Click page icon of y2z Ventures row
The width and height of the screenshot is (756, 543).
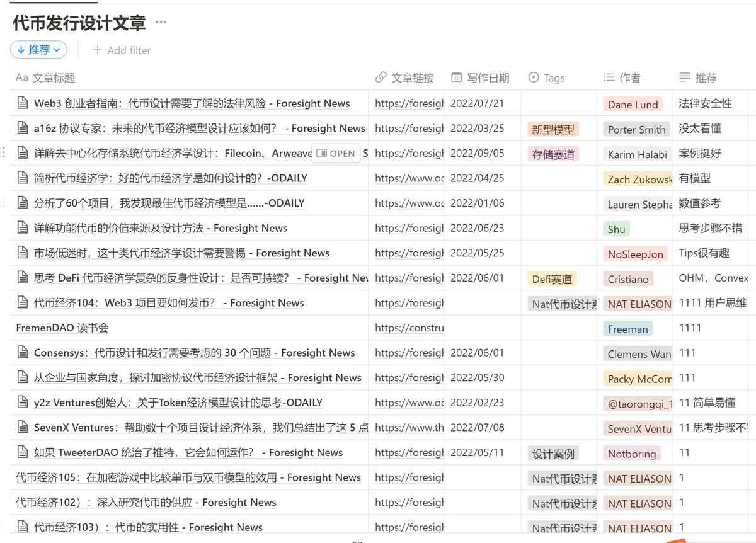pos(23,403)
